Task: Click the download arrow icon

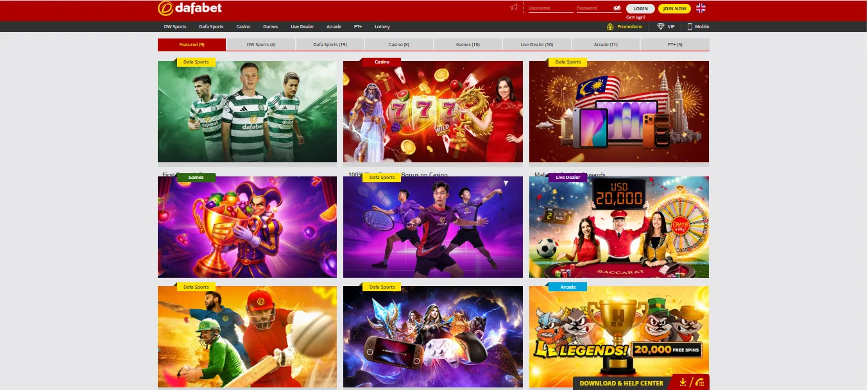Action: pyautogui.click(x=683, y=383)
